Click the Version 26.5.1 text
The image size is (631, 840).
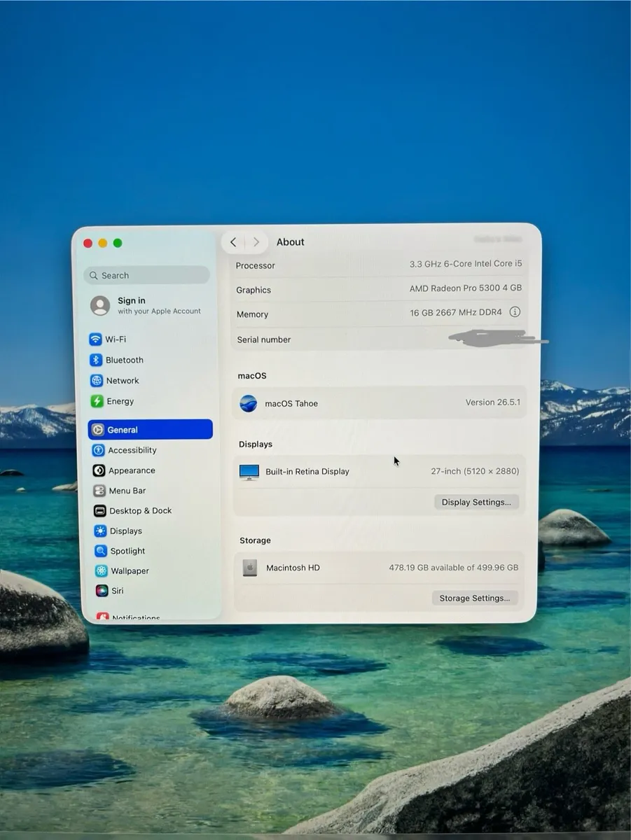coord(493,402)
